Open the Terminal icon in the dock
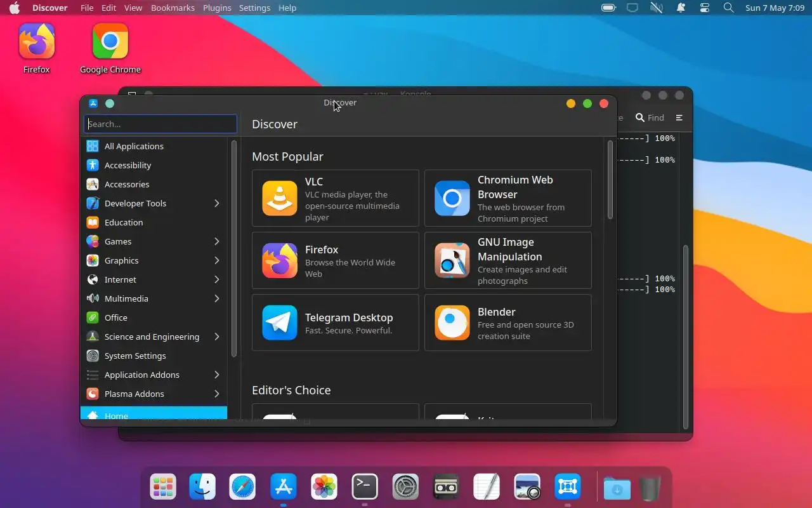The image size is (812, 508). [365, 487]
